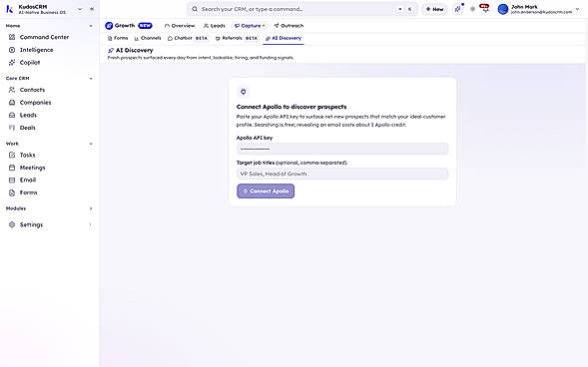Screen dimensions: 588x367
Task: Open Forms in the sidebar Work section
Action: [x=28, y=192]
